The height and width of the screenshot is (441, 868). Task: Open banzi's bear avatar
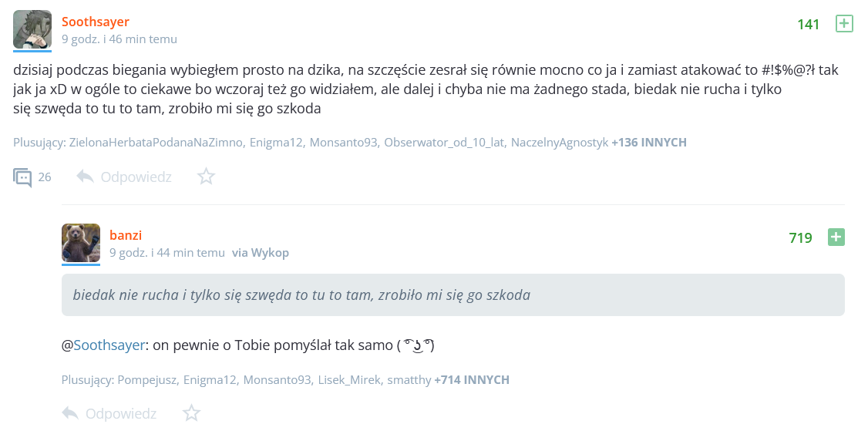(x=81, y=243)
